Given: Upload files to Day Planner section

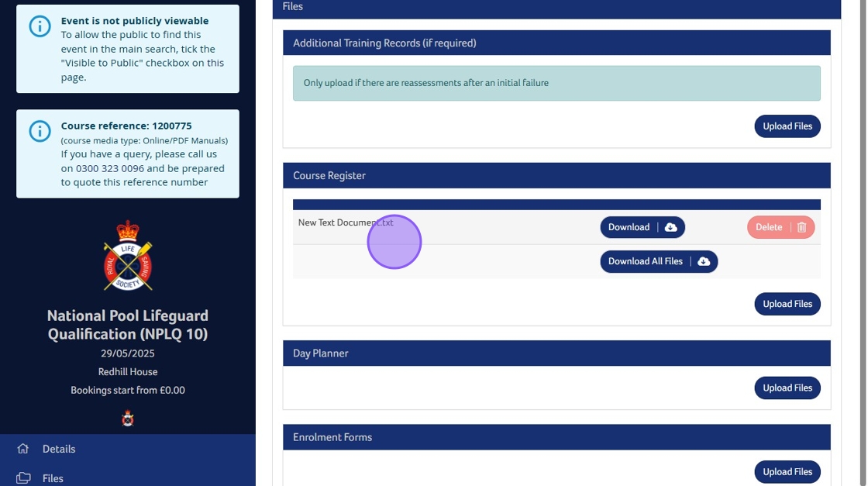Looking at the screenshot, I should (x=787, y=388).
